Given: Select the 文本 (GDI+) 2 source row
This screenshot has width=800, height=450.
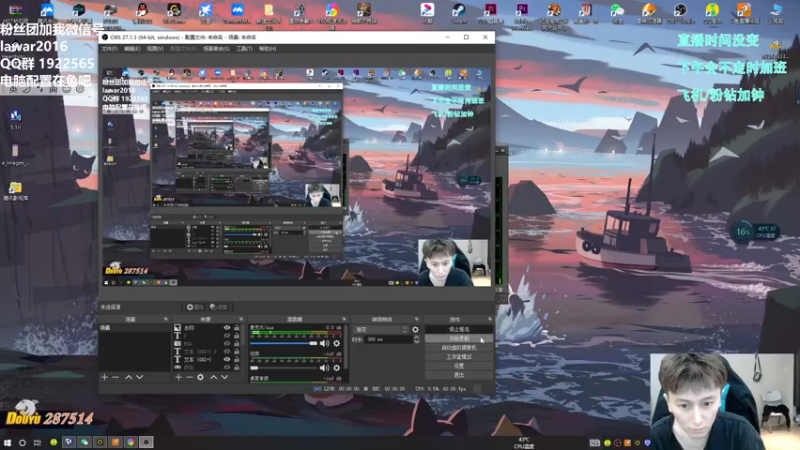Looking at the screenshot, I should click(207, 352).
